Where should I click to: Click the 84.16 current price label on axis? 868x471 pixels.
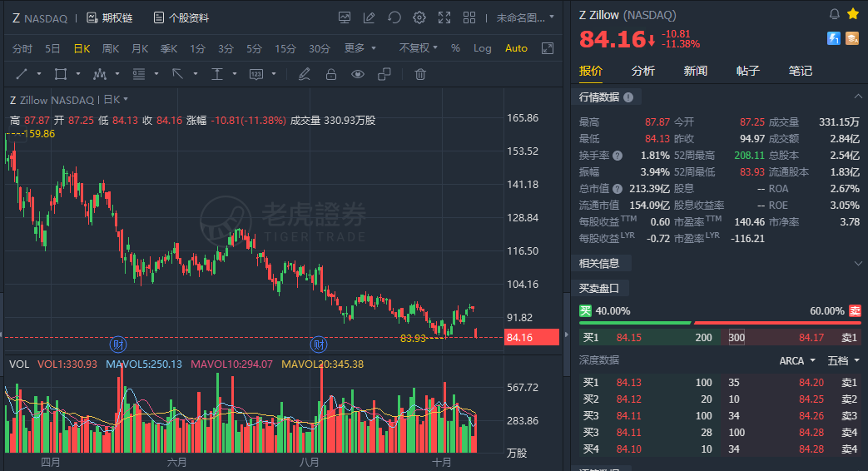click(x=532, y=337)
